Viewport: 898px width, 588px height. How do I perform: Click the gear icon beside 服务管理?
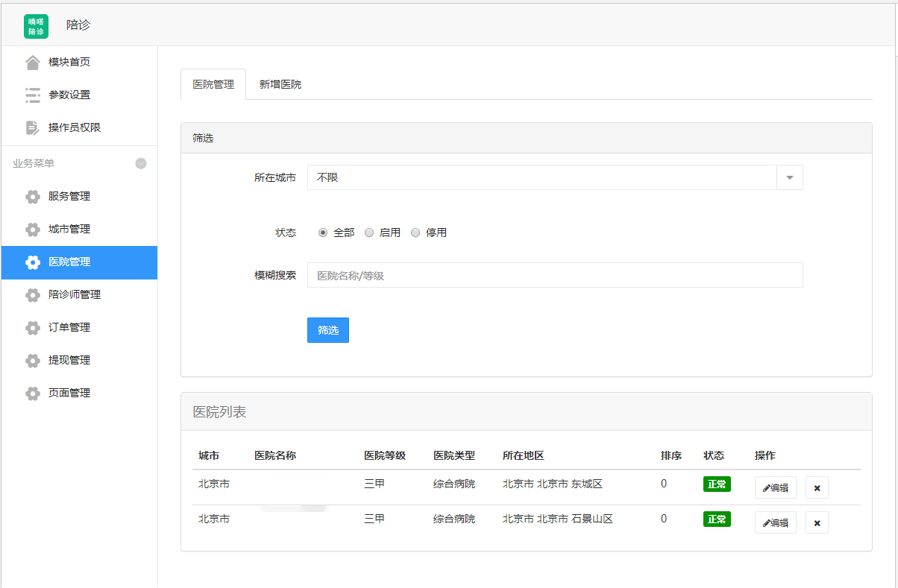pyautogui.click(x=33, y=197)
